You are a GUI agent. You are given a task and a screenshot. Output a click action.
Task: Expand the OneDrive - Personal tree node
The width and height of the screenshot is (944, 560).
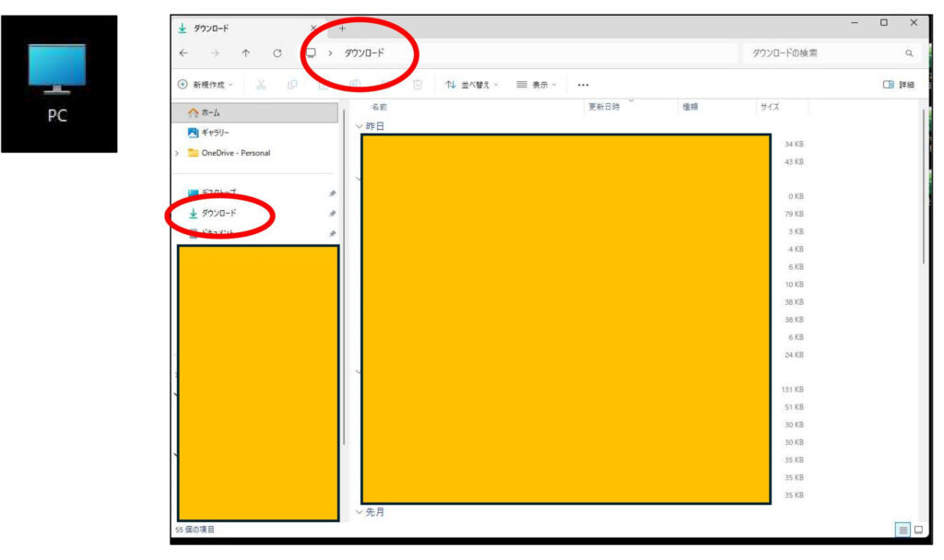click(176, 153)
